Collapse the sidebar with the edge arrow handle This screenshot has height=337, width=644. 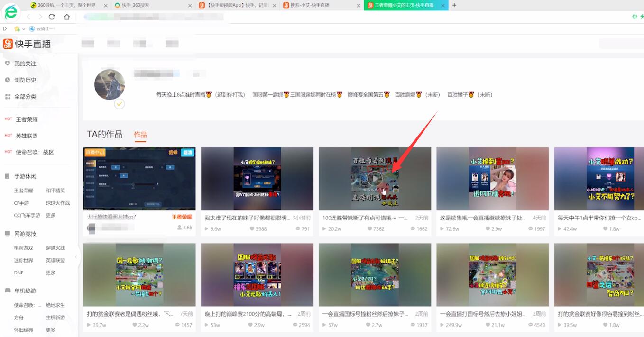76,257
